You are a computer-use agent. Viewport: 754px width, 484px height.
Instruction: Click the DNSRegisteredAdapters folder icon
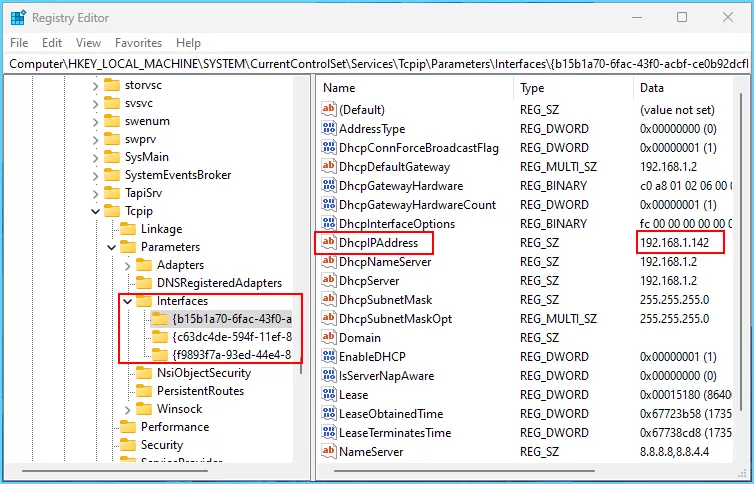pyautogui.click(x=144, y=283)
